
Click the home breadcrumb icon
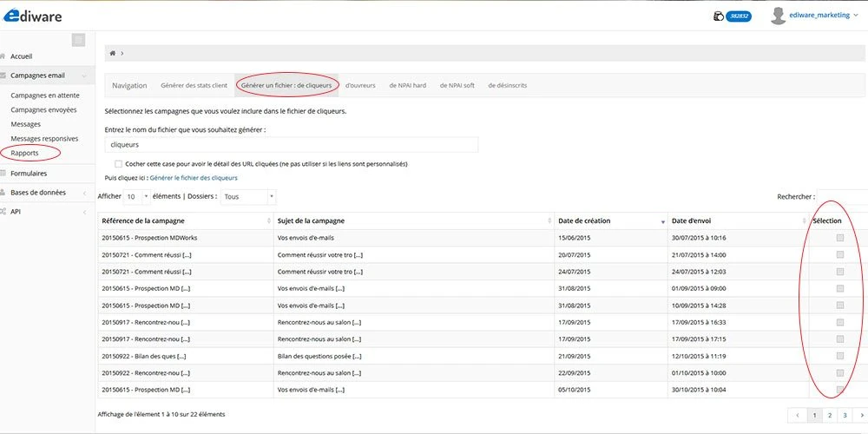tap(113, 54)
